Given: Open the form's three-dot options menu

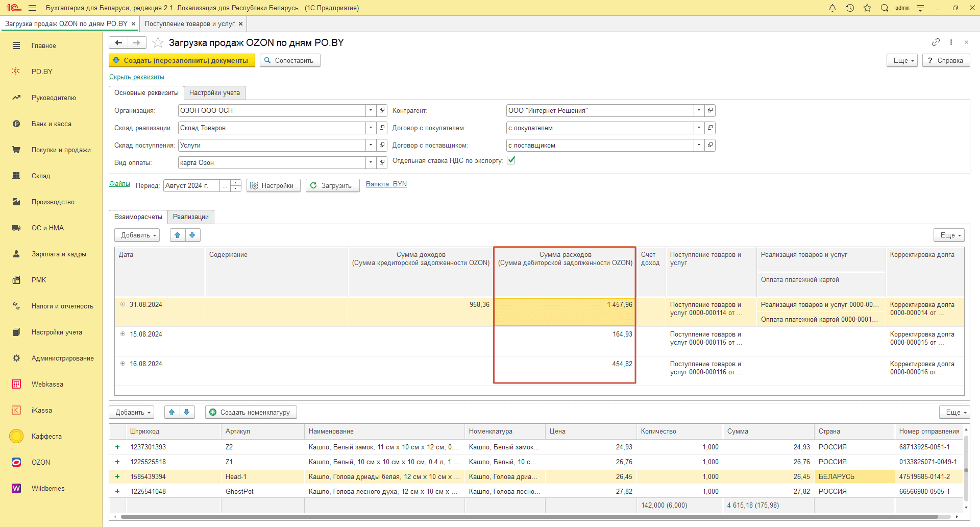Looking at the screenshot, I should (951, 42).
